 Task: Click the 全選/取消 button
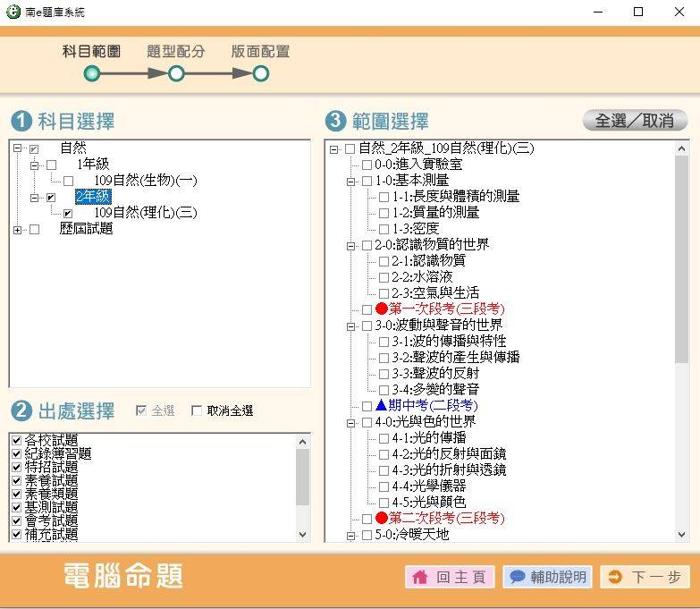click(x=635, y=121)
